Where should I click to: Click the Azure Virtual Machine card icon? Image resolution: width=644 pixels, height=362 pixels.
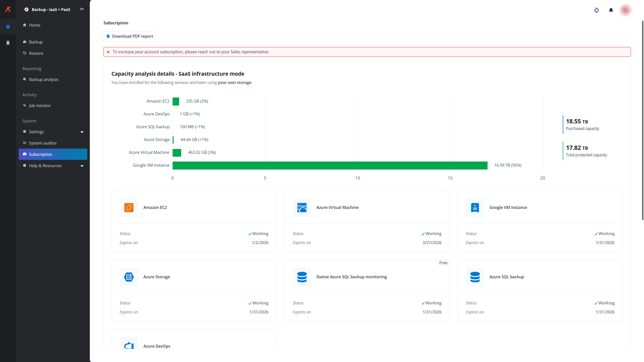302,208
